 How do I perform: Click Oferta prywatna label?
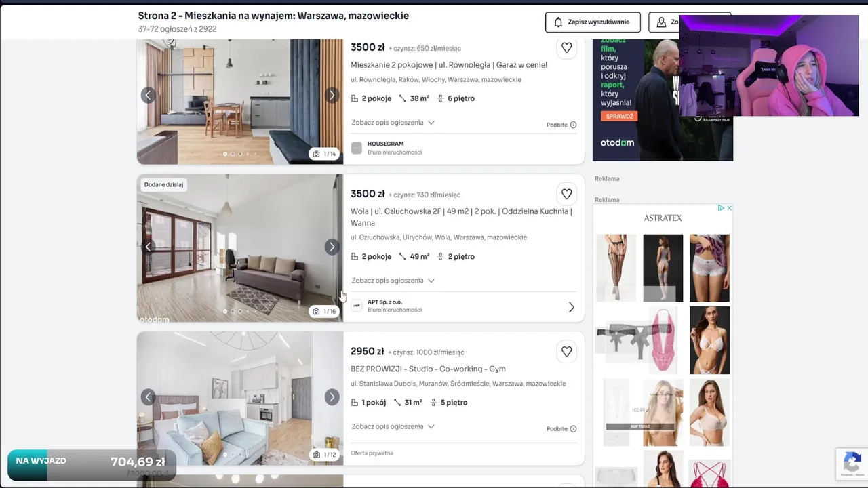(372, 453)
